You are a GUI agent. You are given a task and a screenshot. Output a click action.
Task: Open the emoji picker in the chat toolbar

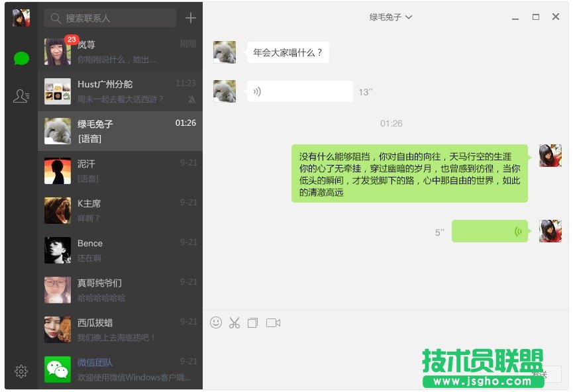216,322
